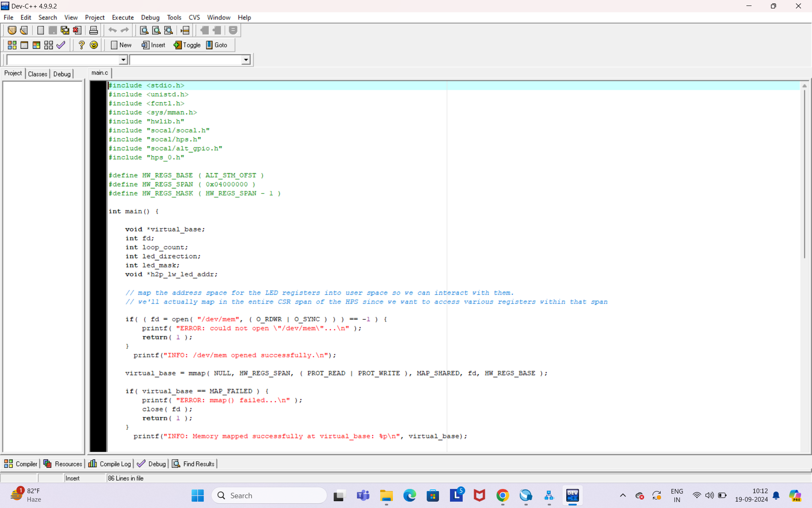Click Save All icon in toolbar
The height and width of the screenshot is (508, 812).
65,30
